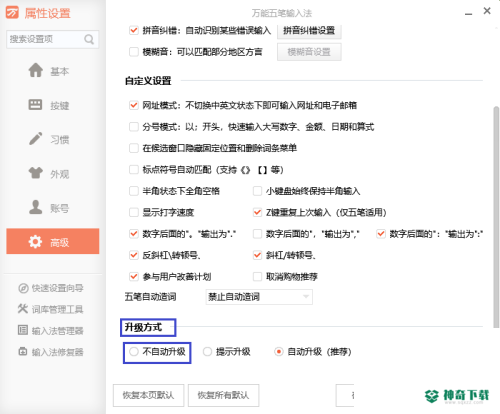Open 快速设置向导 link
This screenshot has height=414, width=500.
pos(51,288)
